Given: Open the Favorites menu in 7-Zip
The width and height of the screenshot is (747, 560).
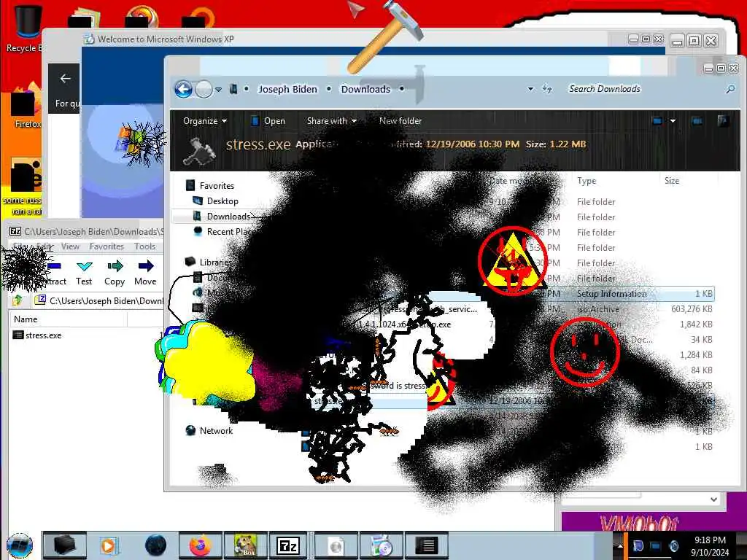Looking at the screenshot, I should 107,246.
